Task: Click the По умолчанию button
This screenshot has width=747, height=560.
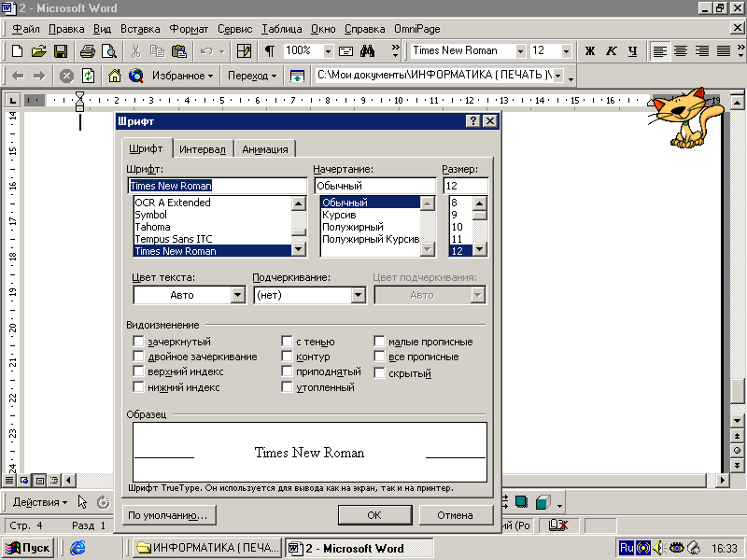Action: click(168, 515)
